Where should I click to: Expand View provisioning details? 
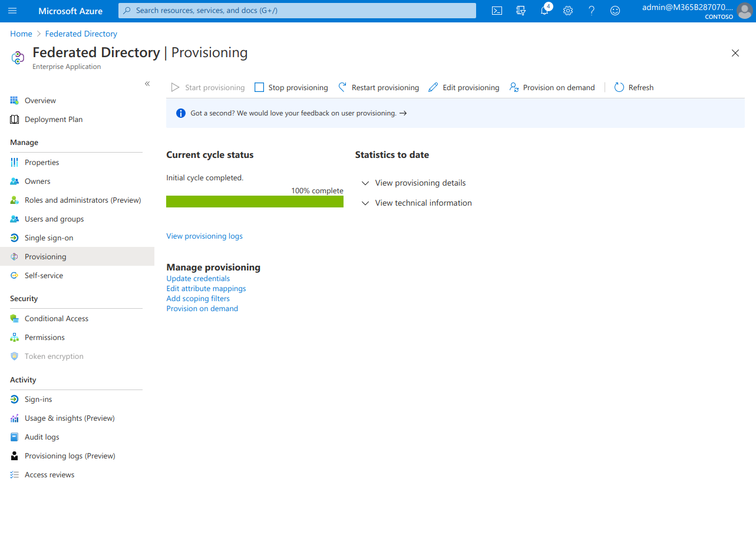point(420,183)
